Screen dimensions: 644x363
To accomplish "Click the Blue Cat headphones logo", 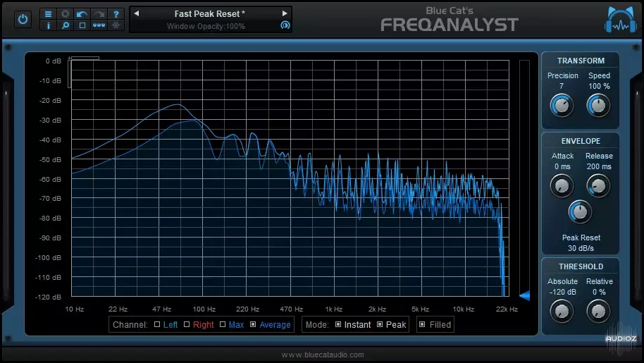I will click(x=621, y=19).
